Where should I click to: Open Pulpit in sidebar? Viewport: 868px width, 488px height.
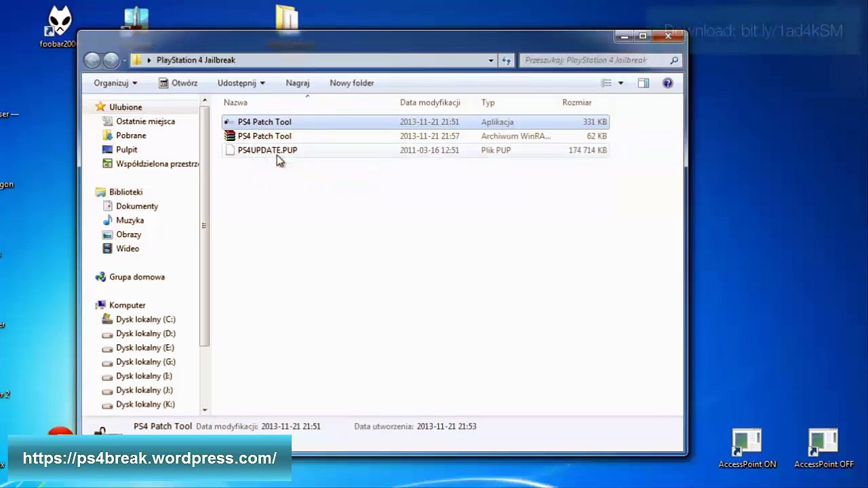[x=127, y=150]
